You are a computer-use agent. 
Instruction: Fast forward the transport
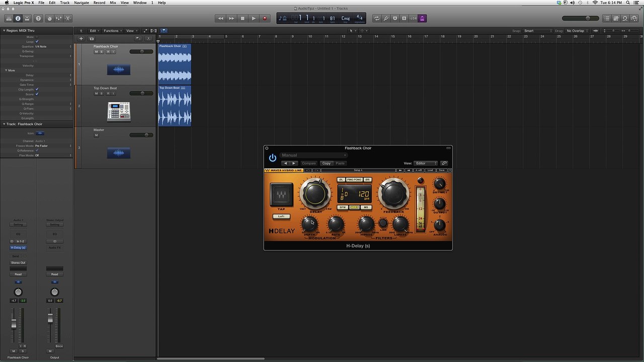coord(231,19)
